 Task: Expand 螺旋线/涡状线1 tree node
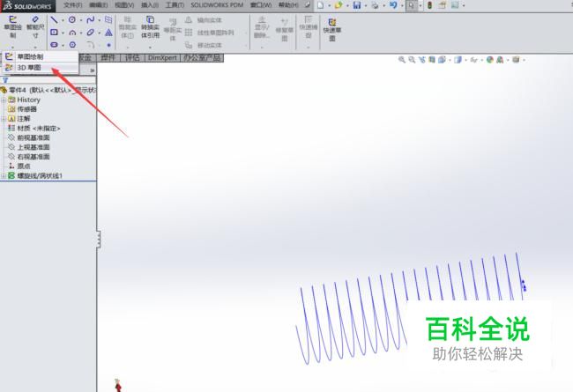[x=4, y=175]
